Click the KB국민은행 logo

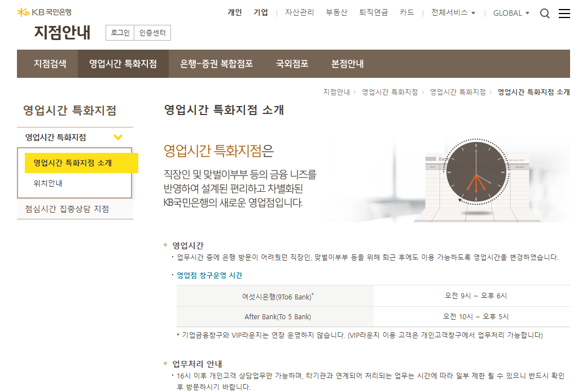(44, 12)
